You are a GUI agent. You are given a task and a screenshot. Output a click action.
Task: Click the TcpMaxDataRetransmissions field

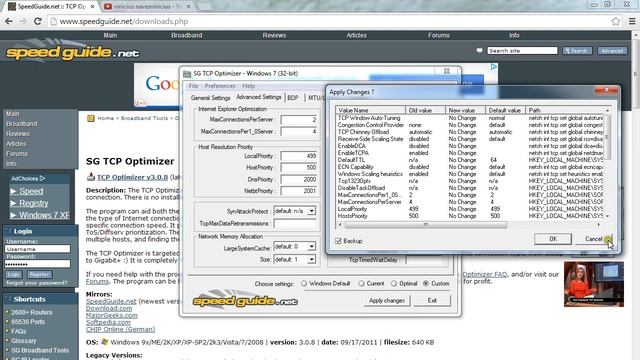296,224
